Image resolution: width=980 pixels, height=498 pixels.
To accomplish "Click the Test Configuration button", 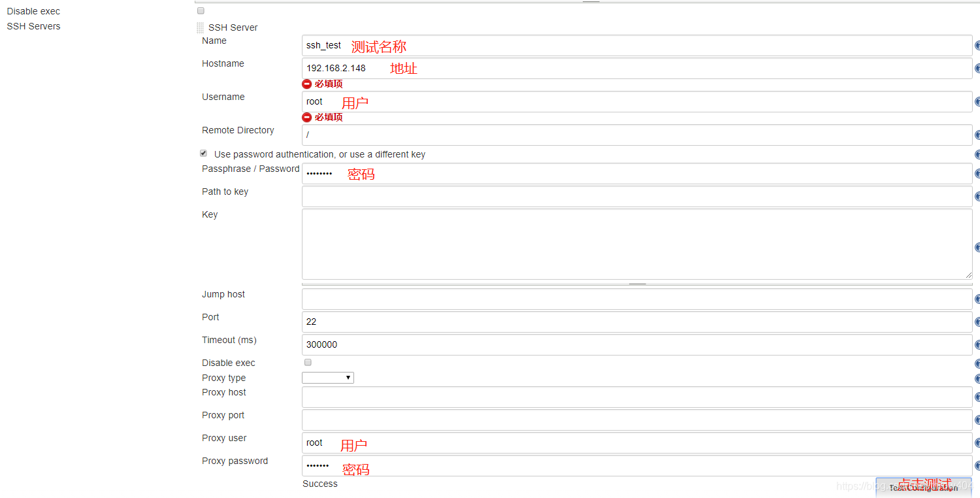I will [x=923, y=488].
